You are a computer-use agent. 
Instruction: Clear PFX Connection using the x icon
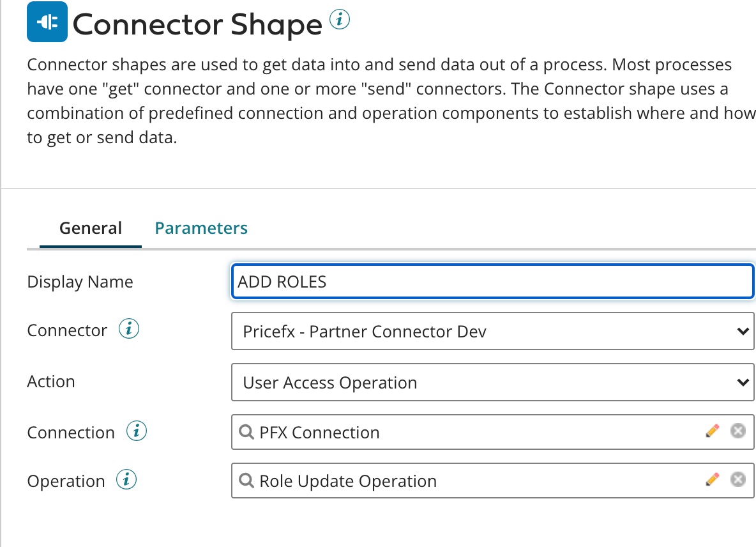click(x=737, y=431)
